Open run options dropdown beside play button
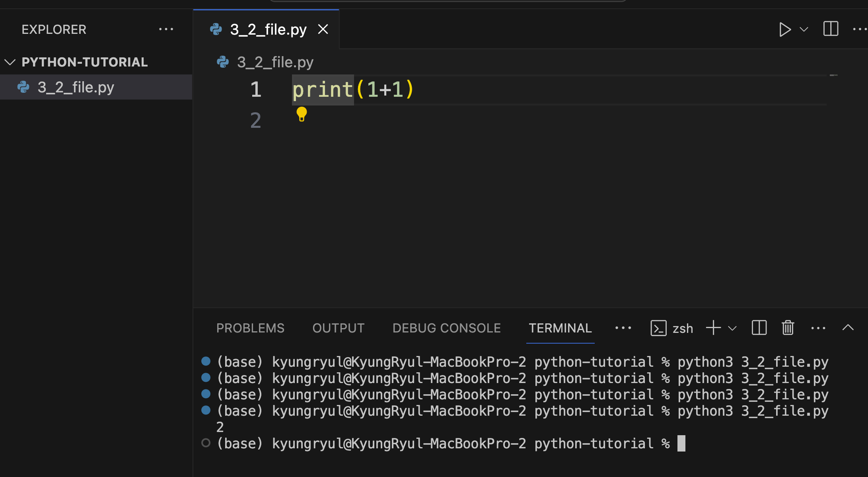 pos(804,29)
